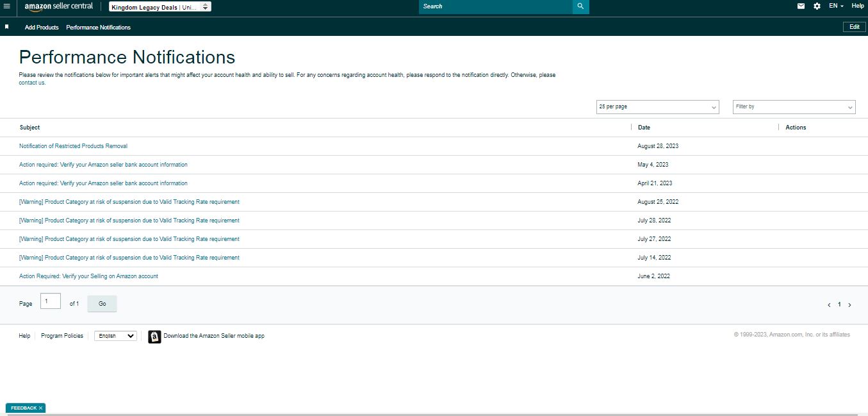Screen dimensions: 868x416
Task: Go to next page arrow
Action: (850, 305)
